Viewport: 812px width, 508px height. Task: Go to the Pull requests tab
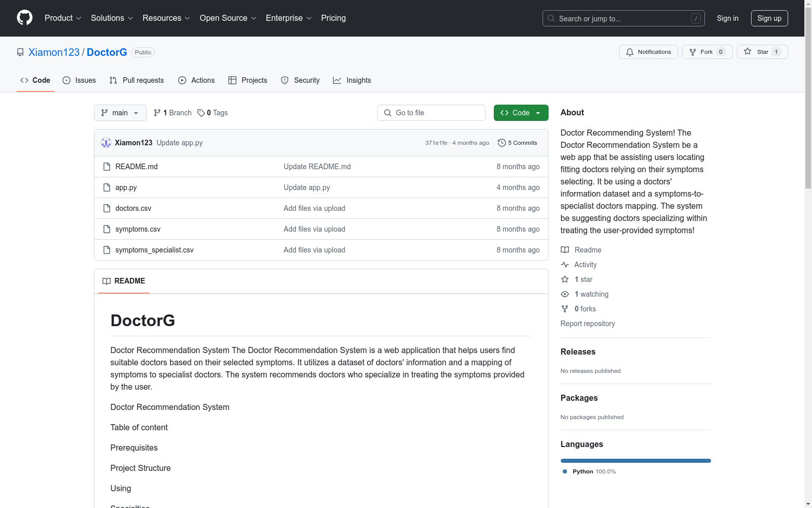(x=137, y=80)
